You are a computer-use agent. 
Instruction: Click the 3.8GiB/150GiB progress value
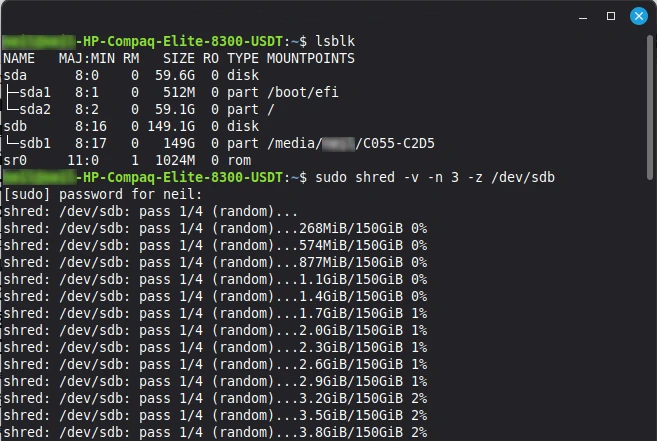pyautogui.click(x=351, y=432)
